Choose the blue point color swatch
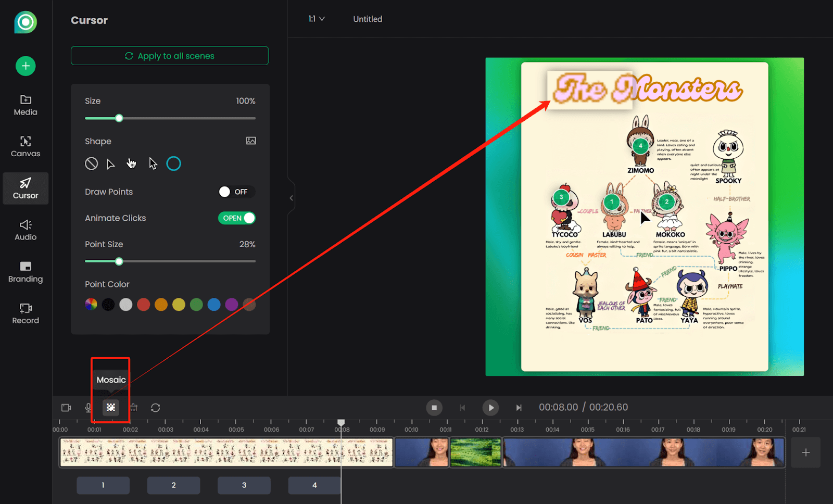This screenshot has height=504, width=833. [214, 305]
